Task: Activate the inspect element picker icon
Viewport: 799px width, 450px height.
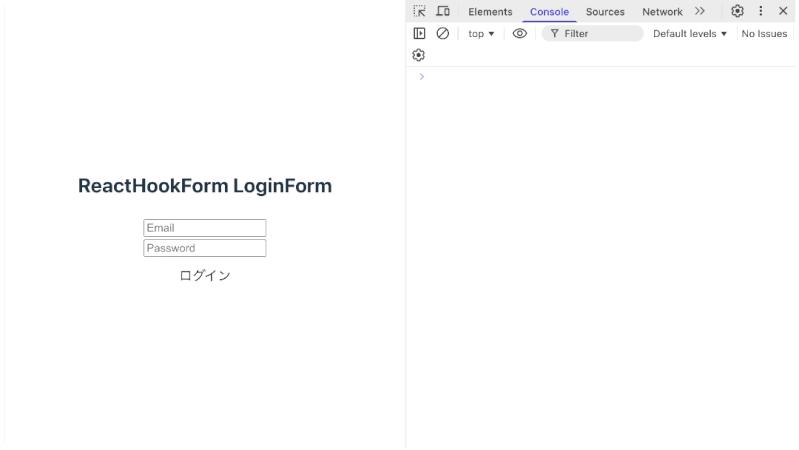Action: point(420,11)
